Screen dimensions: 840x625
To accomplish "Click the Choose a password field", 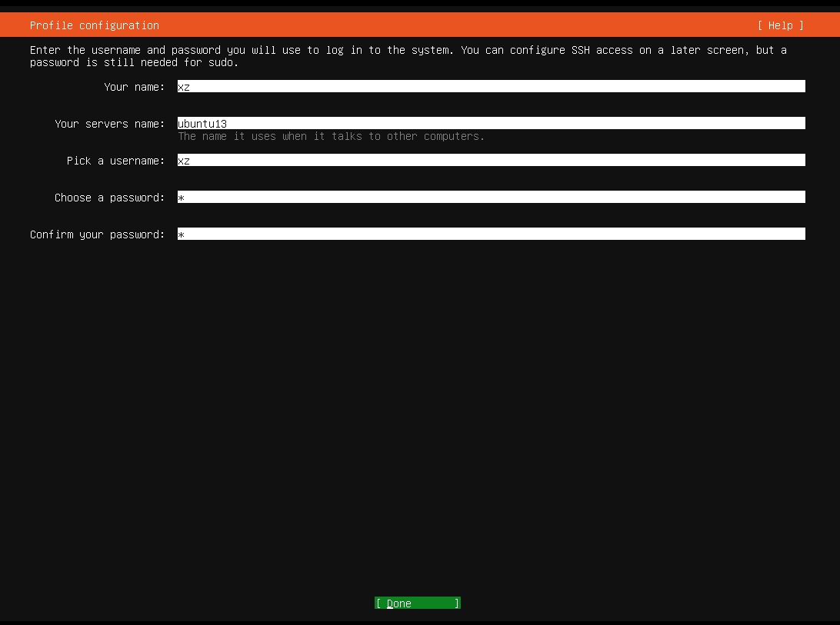I will click(491, 198).
